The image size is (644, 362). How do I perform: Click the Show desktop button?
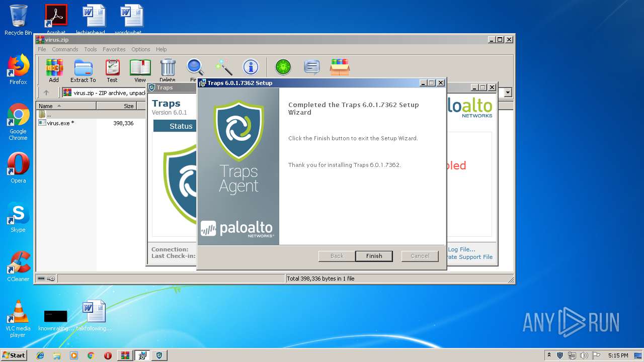tap(639, 355)
